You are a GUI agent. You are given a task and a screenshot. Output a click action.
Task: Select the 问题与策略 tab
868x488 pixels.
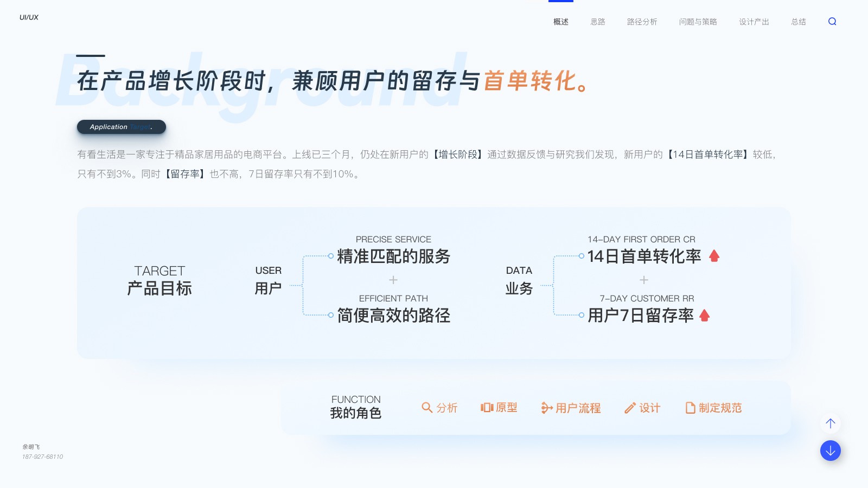click(698, 22)
